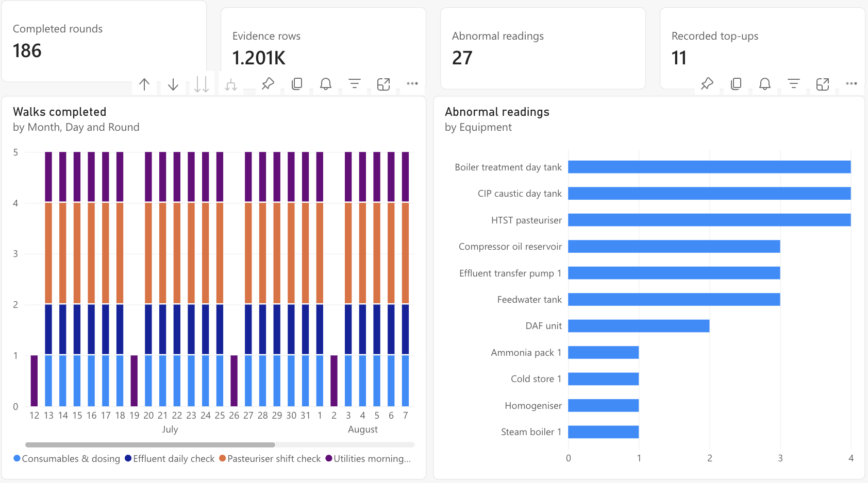Click the light blue segment of the July 31 column
Viewport: 868px width, 483px height.
pos(305,381)
